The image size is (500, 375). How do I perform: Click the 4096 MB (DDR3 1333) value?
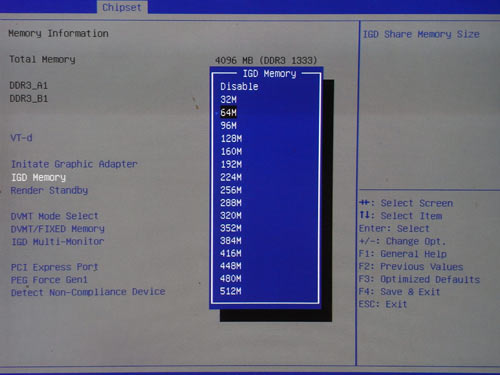(266, 60)
